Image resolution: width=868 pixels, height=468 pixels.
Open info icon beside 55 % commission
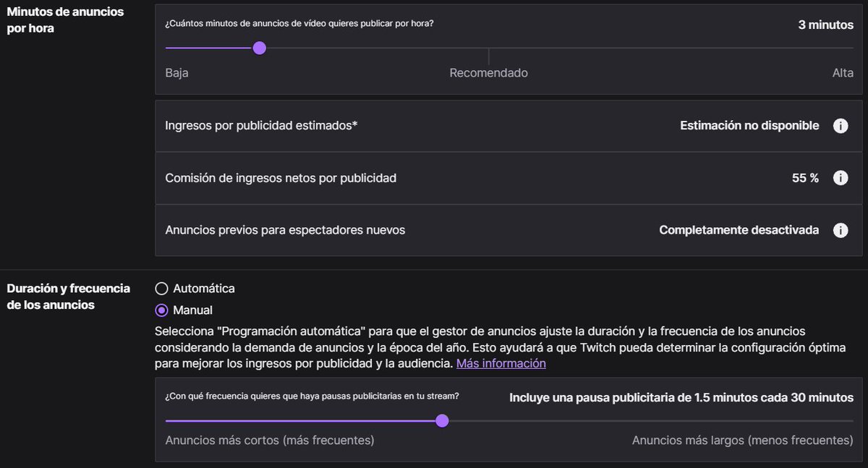(840, 178)
